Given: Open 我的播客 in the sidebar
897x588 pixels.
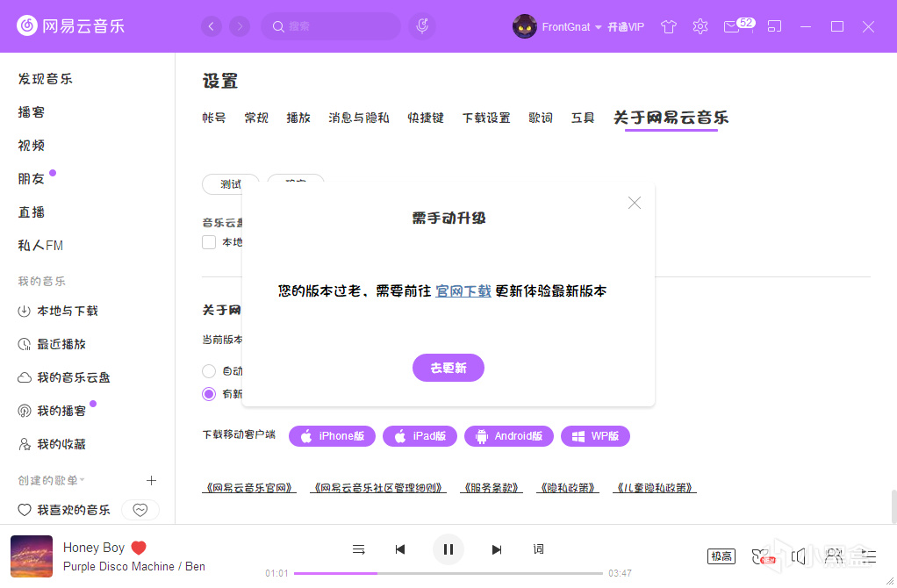Looking at the screenshot, I should pos(52,411).
